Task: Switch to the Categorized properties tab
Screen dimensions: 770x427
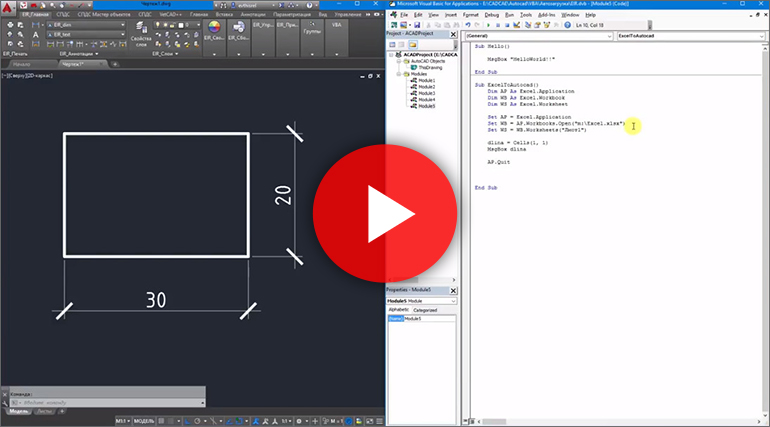Action: pos(425,310)
